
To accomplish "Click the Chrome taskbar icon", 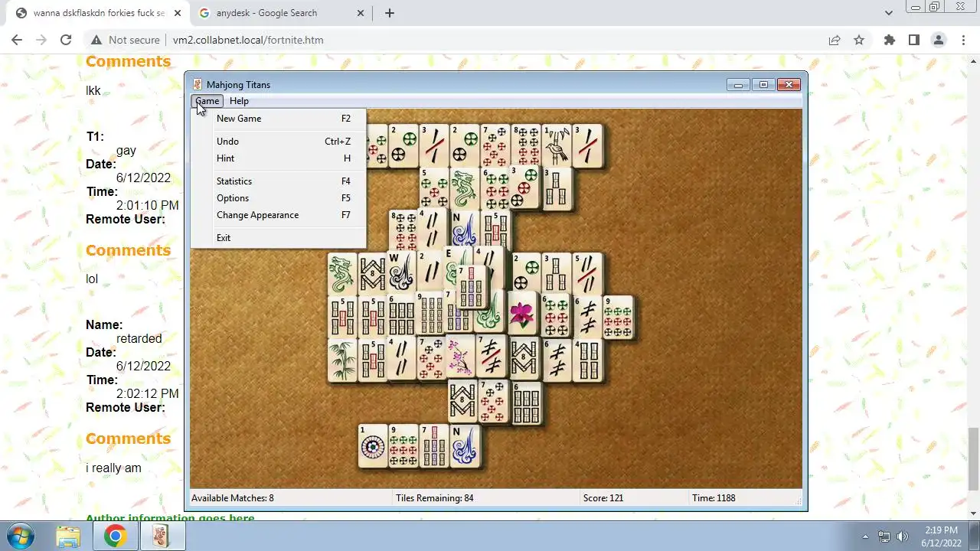I will [116, 536].
